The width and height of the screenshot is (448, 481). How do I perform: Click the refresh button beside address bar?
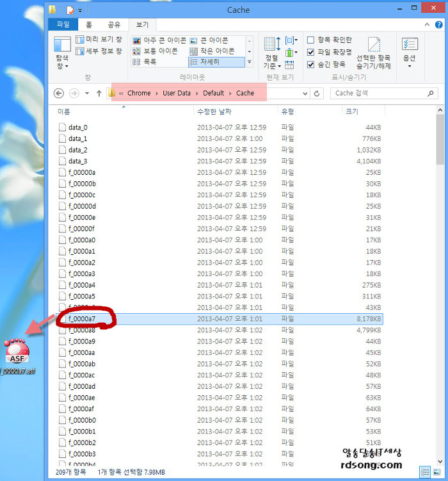(x=317, y=93)
